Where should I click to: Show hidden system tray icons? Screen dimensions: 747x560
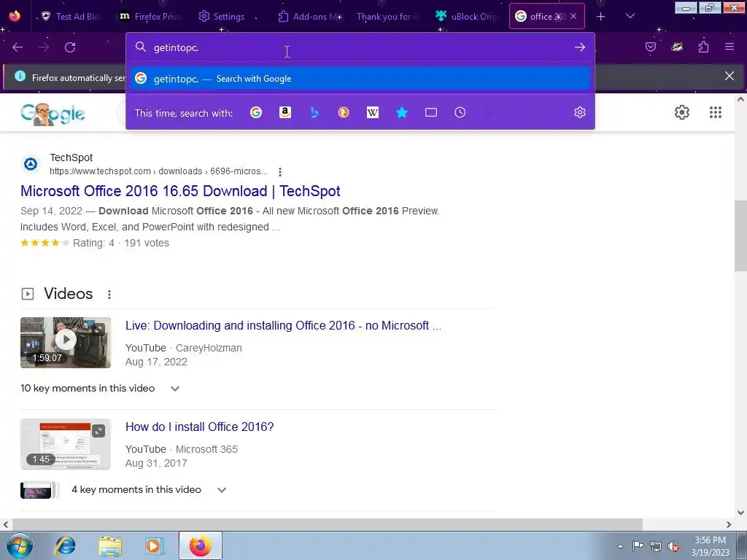pos(620,546)
